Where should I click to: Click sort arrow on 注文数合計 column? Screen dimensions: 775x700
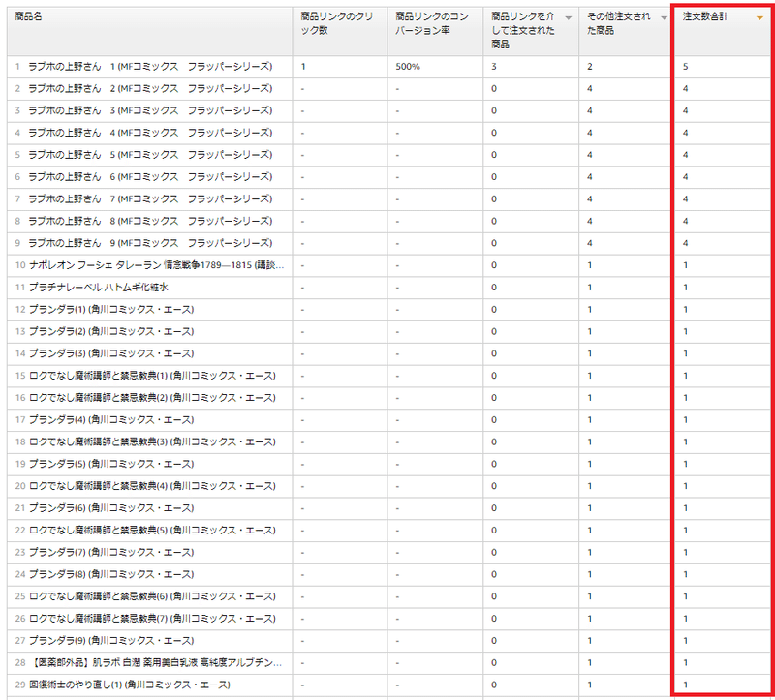point(759,18)
